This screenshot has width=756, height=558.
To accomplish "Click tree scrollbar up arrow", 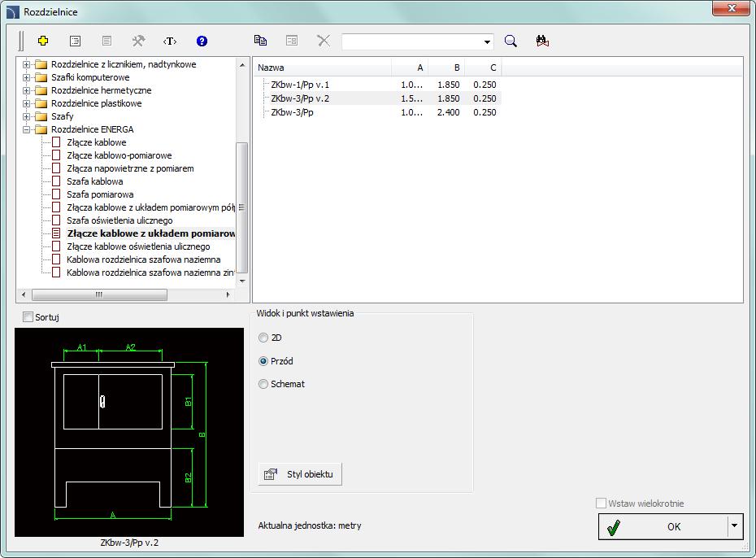I will 242,64.
